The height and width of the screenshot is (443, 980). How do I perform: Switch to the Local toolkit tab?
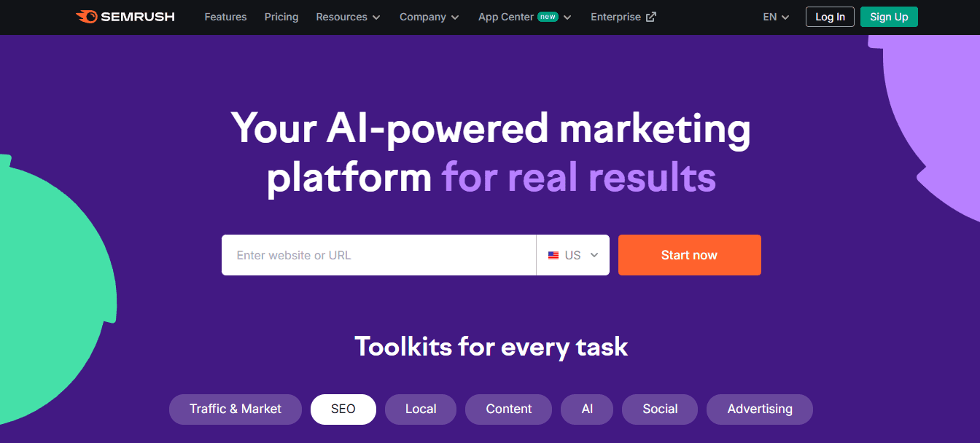(421, 409)
